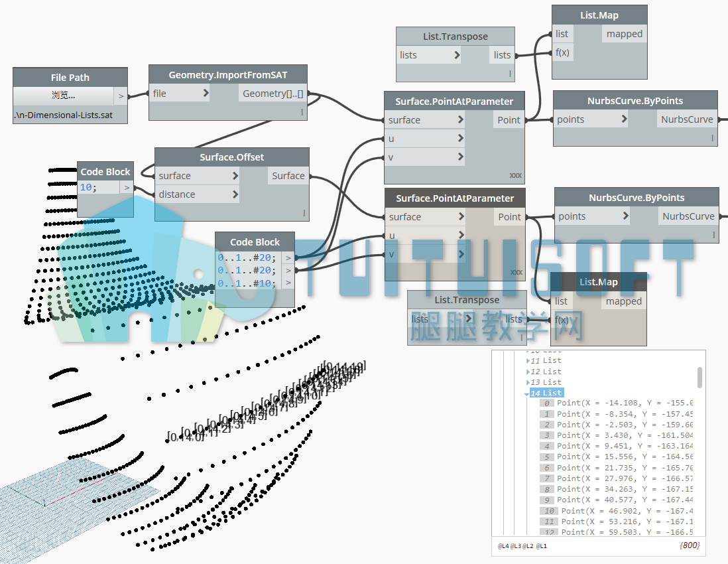The height and width of the screenshot is (564, 728).
Task: Open the file port chevron on Geometry.ImportFromSAT
Action: click(206, 94)
